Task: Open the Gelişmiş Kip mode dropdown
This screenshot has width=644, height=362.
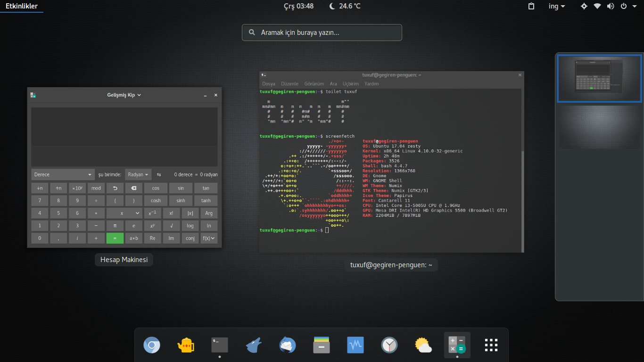Action: pos(124,95)
